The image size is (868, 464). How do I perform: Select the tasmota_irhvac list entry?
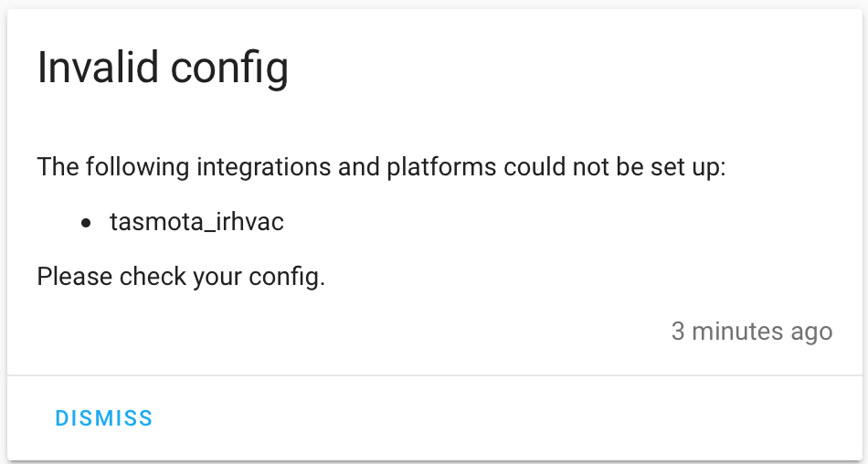[x=196, y=222]
